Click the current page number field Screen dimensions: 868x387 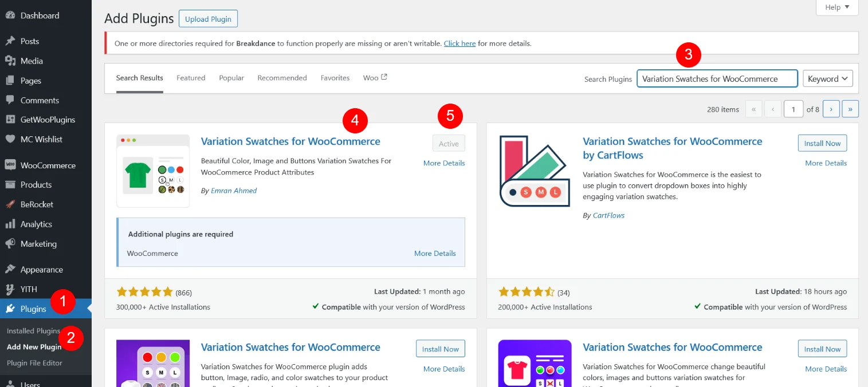794,109
